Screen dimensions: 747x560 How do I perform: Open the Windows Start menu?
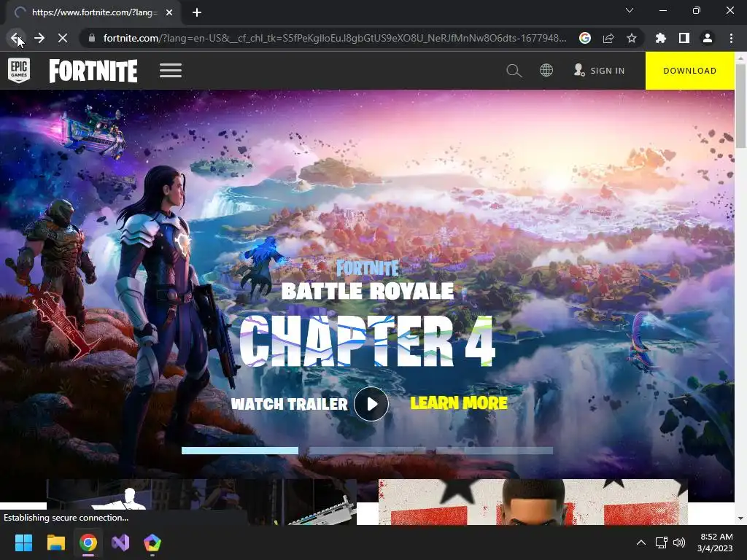click(23, 542)
